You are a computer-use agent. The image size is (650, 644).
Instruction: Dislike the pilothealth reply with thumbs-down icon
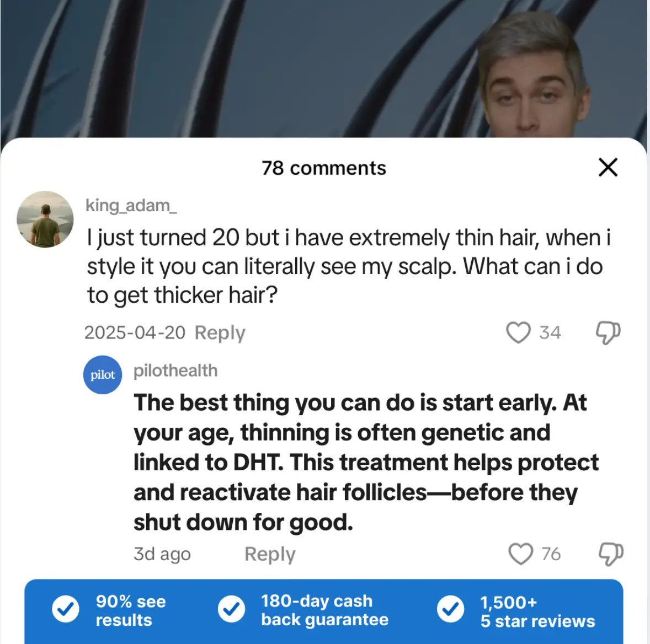[x=611, y=554]
